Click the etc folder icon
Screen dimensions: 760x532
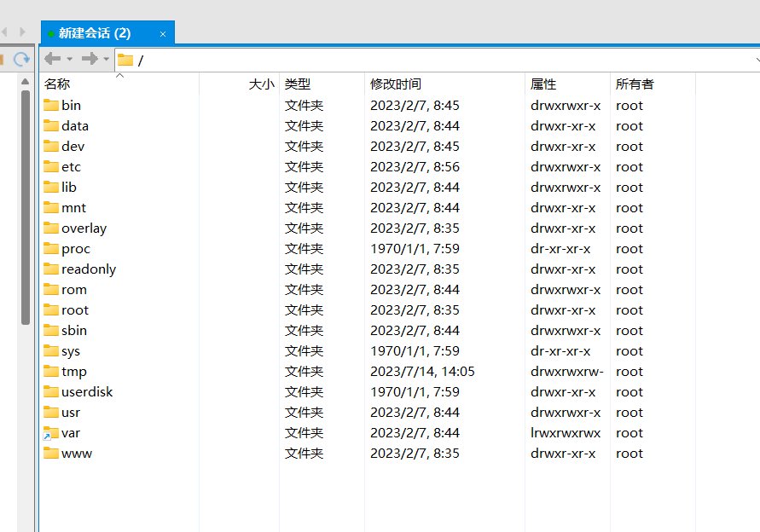pyautogui.click(x=51, y=167)
